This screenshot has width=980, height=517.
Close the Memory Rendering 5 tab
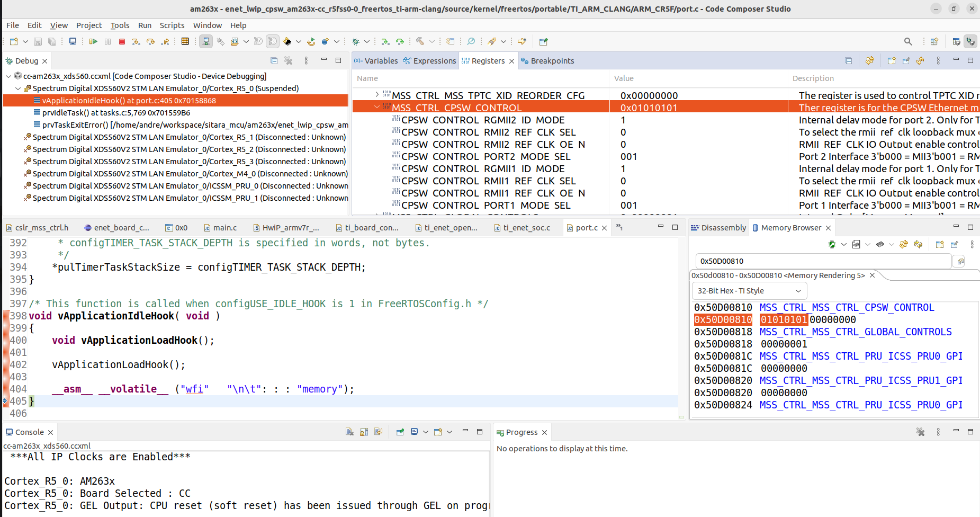point(872,275)
